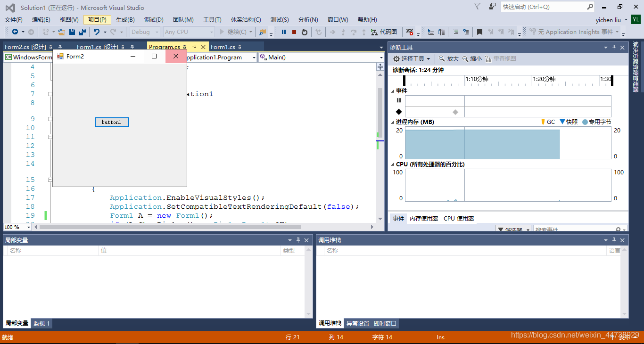
Task: Click the Open File folder icon
Action: coord(61,32)
